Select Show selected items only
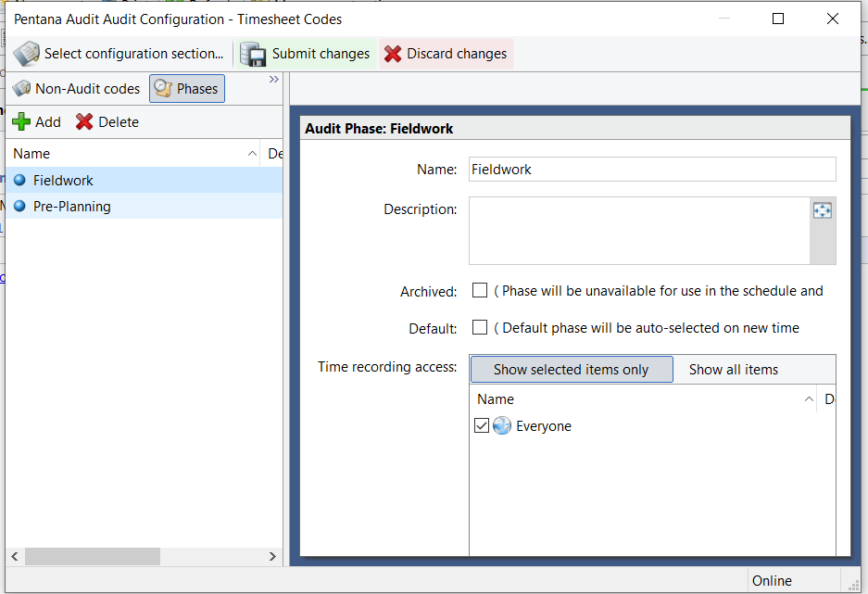868x594 pixels. [x=572, y=369]
